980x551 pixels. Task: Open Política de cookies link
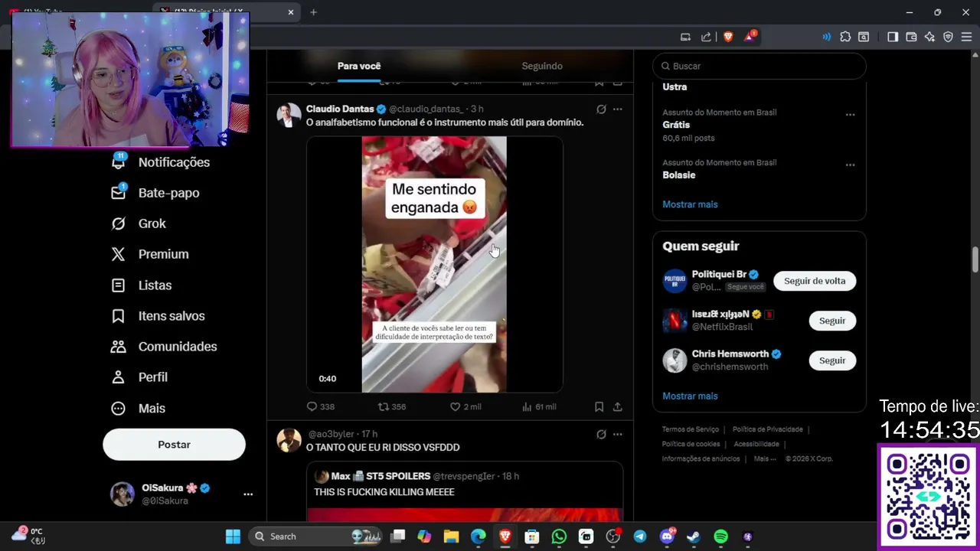(x=691, y=444)
